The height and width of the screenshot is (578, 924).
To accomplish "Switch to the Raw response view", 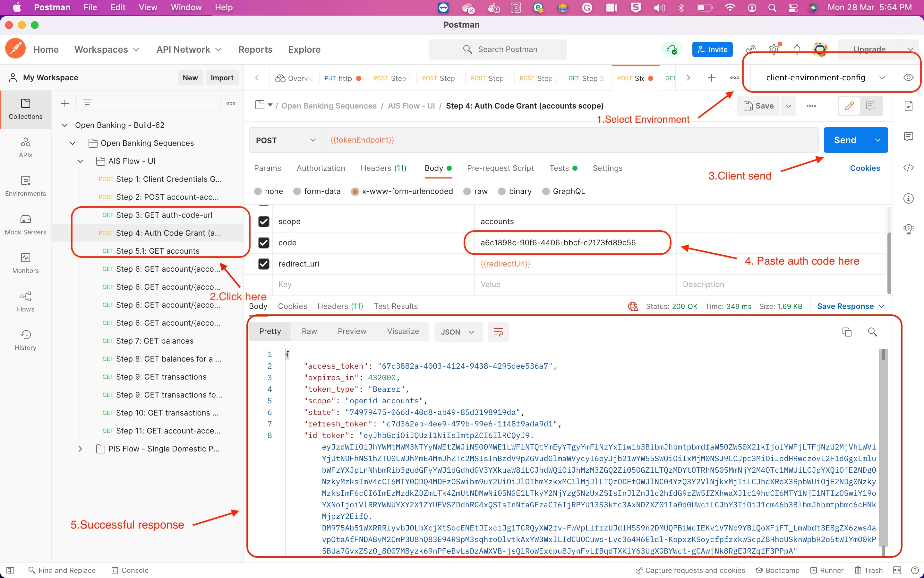I will click(309, 331).
